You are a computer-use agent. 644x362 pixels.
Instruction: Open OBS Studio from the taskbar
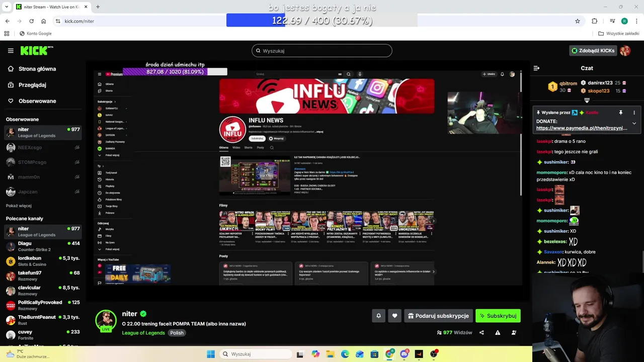434,354
